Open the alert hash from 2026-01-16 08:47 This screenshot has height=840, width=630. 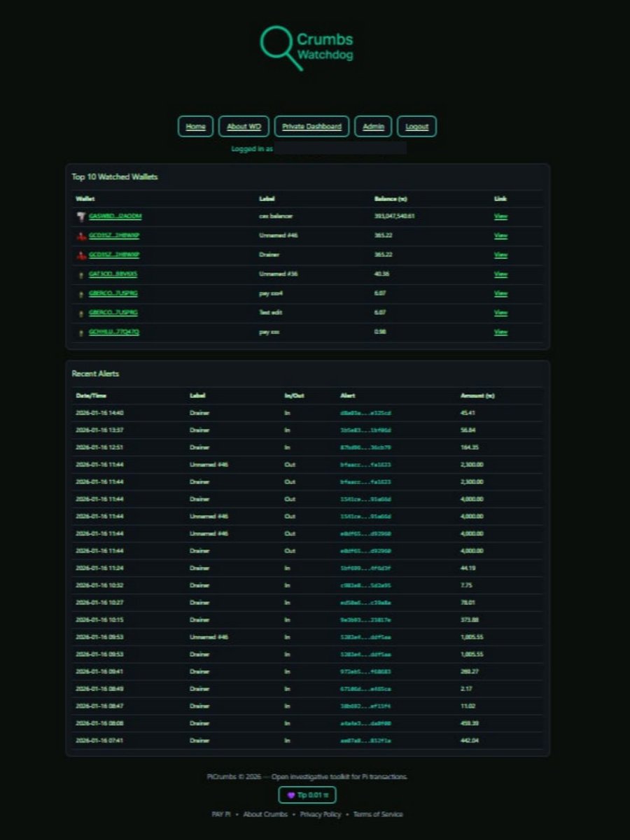click(x=365, y=706)
